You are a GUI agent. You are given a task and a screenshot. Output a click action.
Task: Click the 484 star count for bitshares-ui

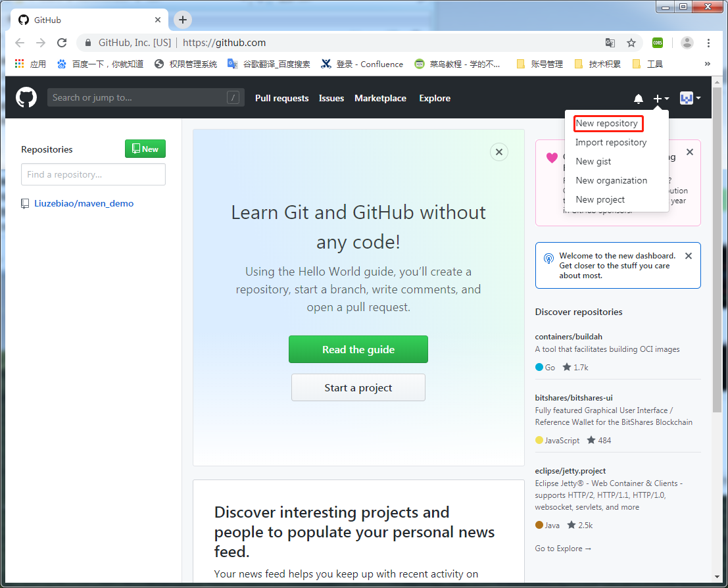tap(599, 440)
